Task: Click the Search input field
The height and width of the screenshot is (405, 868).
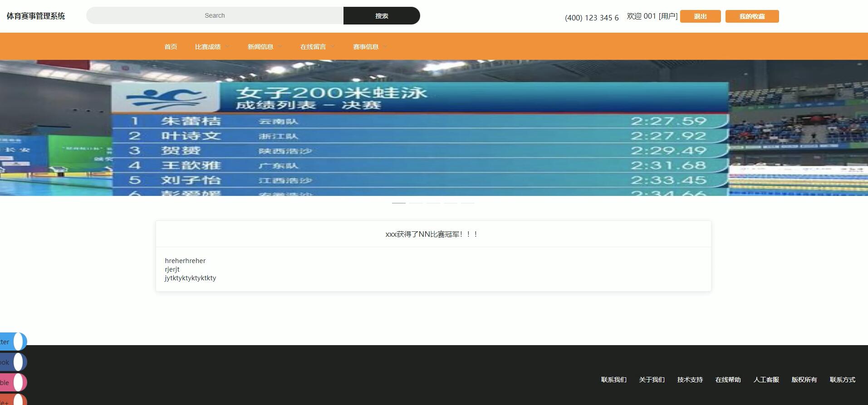Action: click(x=215, y=15)
